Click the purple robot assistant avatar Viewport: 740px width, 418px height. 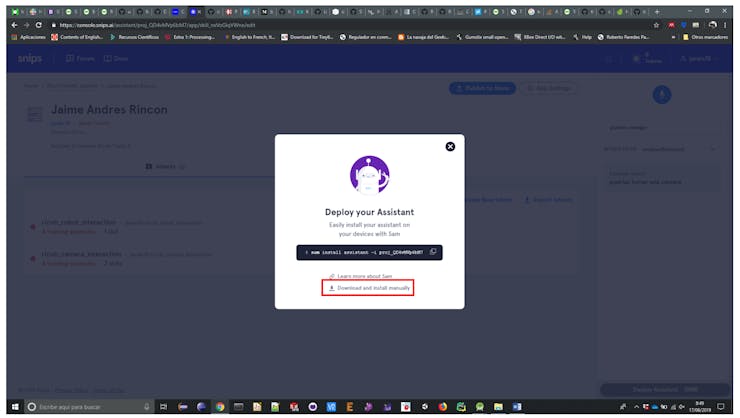click(x=370, y=175)
